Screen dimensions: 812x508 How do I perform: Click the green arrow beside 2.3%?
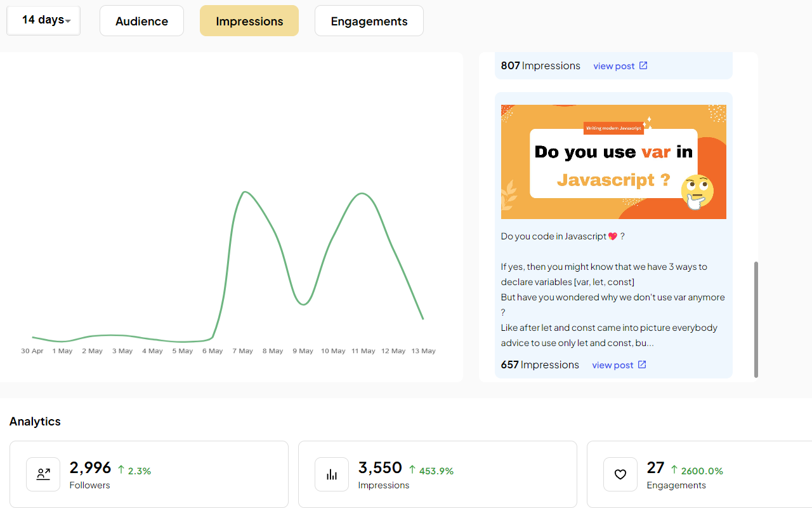[x=121, y=470]
